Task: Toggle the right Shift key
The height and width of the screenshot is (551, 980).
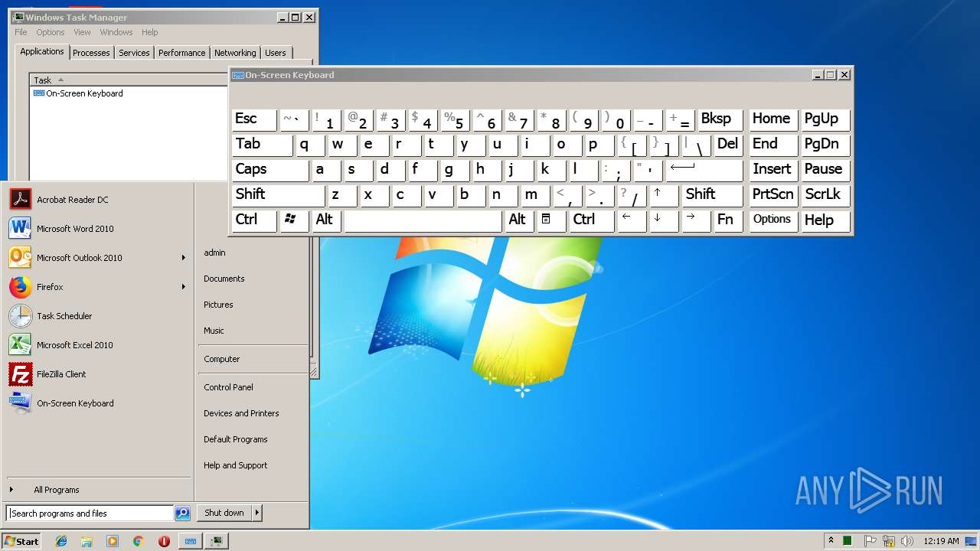Action: coord(712,195)
